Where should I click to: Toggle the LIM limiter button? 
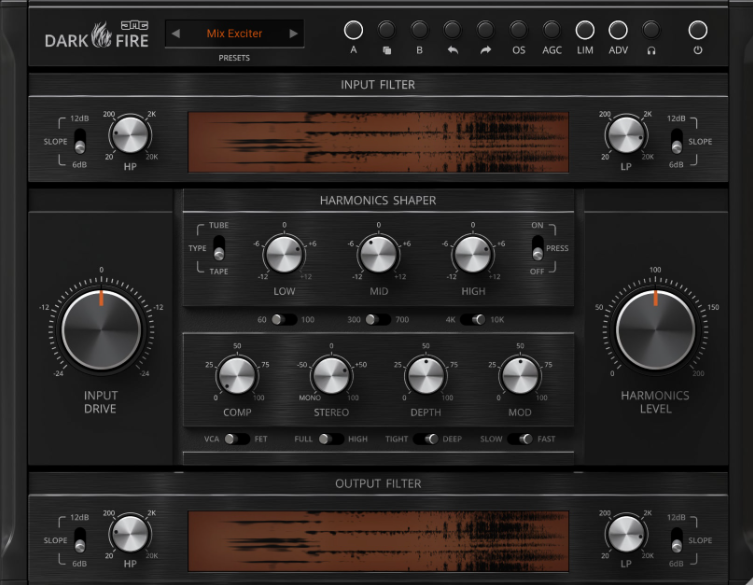coord(585,30)
